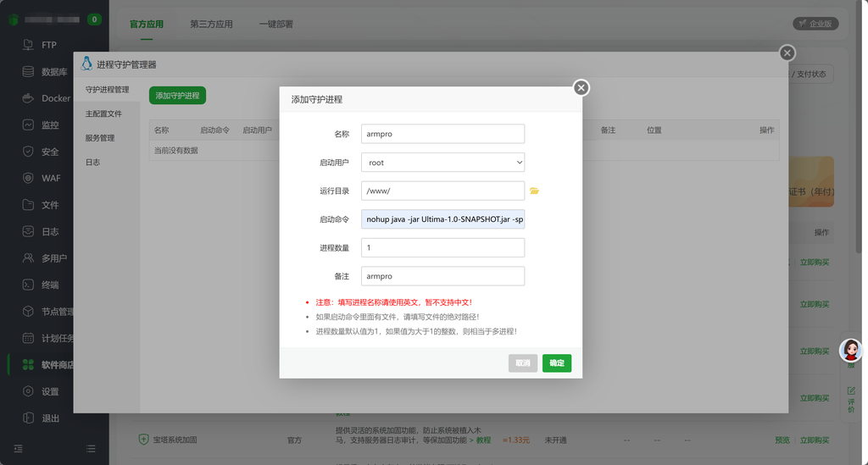Viewport: 868px width, 465px height.
Task: Click the 位置 column header
Action: click(654, 130)
